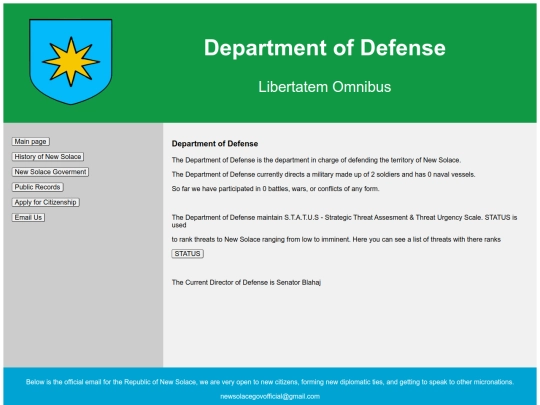Screen dimensions: 540x405
Task: Select Apply for Citizenship
Action: pos(45,202)
